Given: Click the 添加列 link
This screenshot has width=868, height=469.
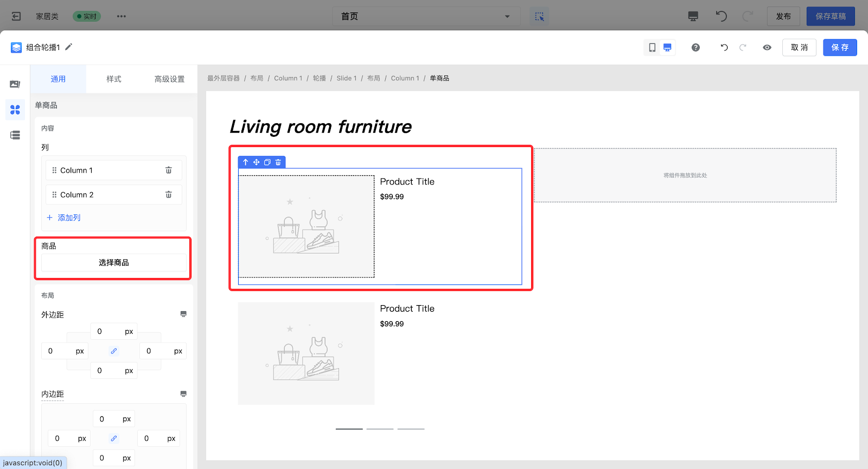Looking at the screenshot, I should tap(64, 218).
